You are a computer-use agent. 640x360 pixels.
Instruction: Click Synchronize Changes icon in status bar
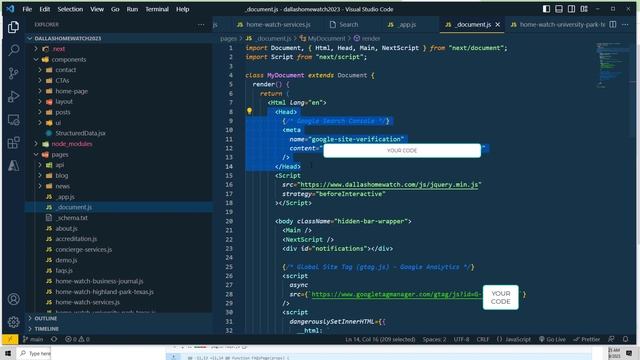[54, 339]
